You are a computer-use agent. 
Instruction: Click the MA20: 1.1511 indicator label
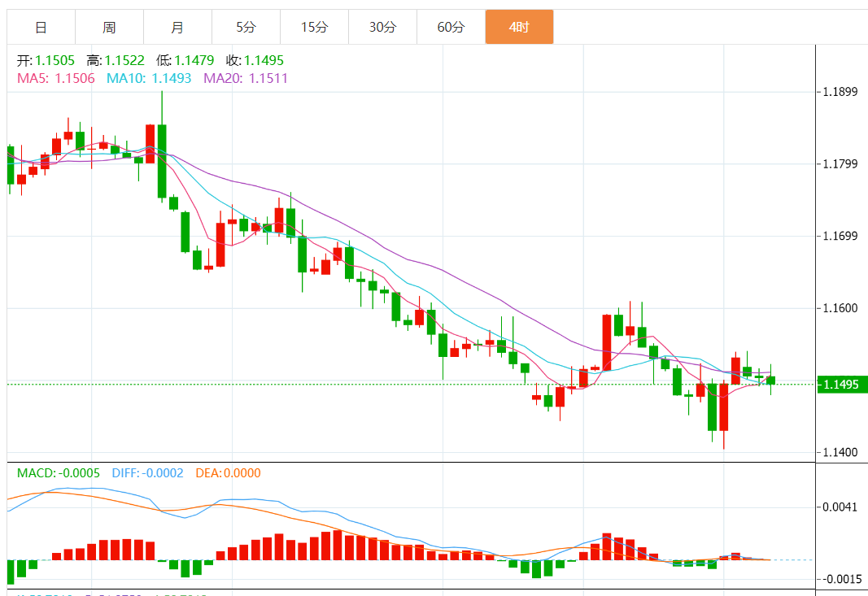tap(246, 78)
